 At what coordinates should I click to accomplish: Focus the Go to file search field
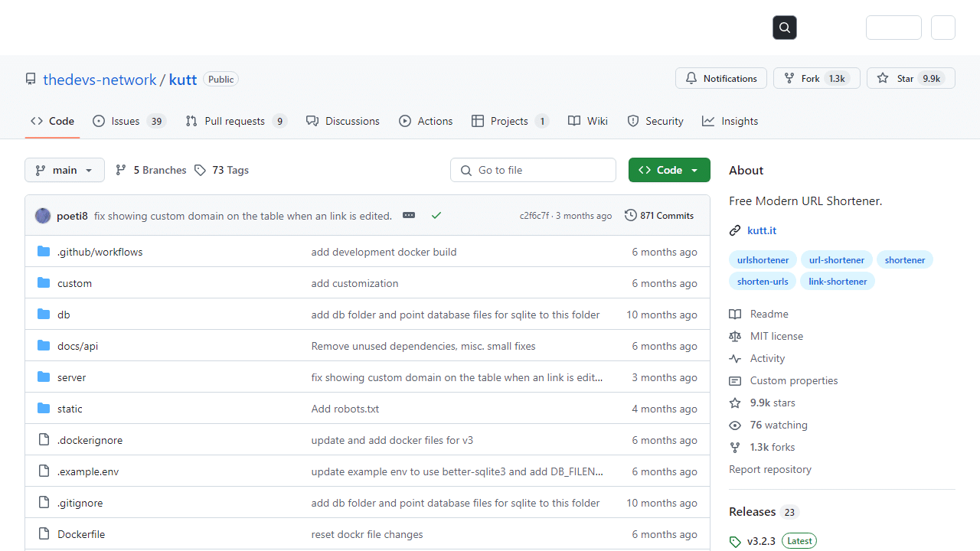tap(533, 170)
